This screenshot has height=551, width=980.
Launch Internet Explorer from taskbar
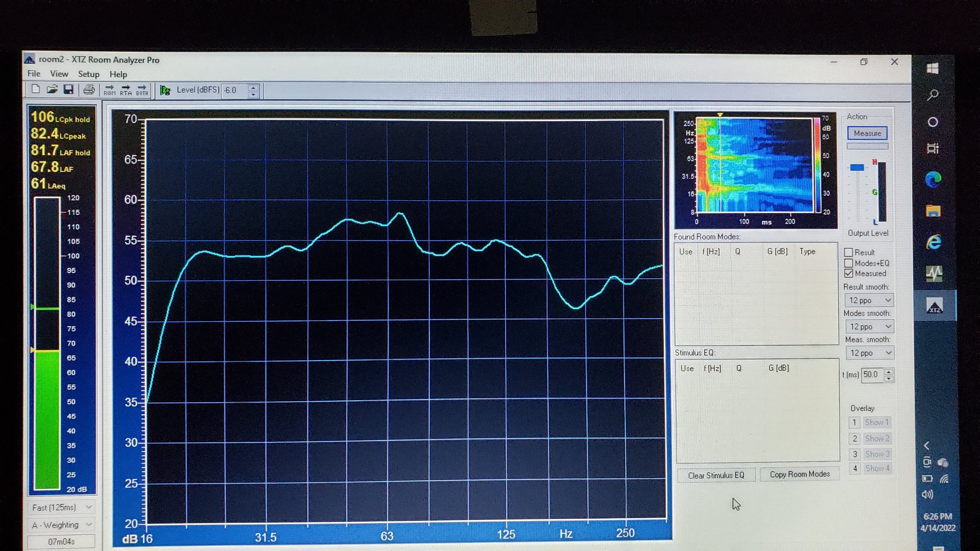pyautogui.click(x=934, y=242)
